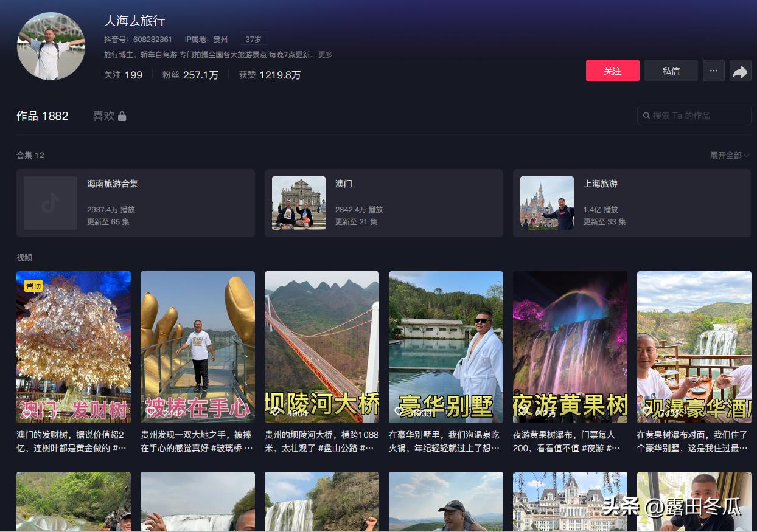Click the red 关注 follow button
This screenshot has height=532, width=757.
point(613,71)
